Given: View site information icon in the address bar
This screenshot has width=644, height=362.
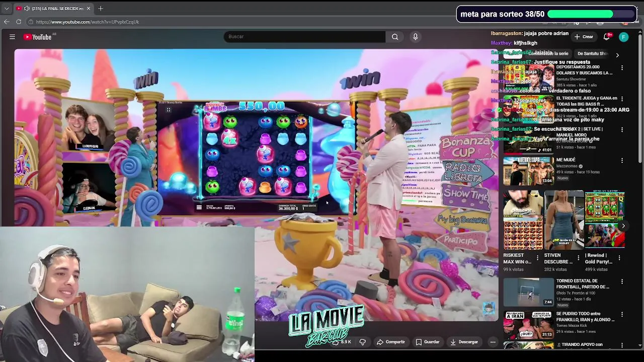Looking at the screenshot, I should (x=31, y=22).
